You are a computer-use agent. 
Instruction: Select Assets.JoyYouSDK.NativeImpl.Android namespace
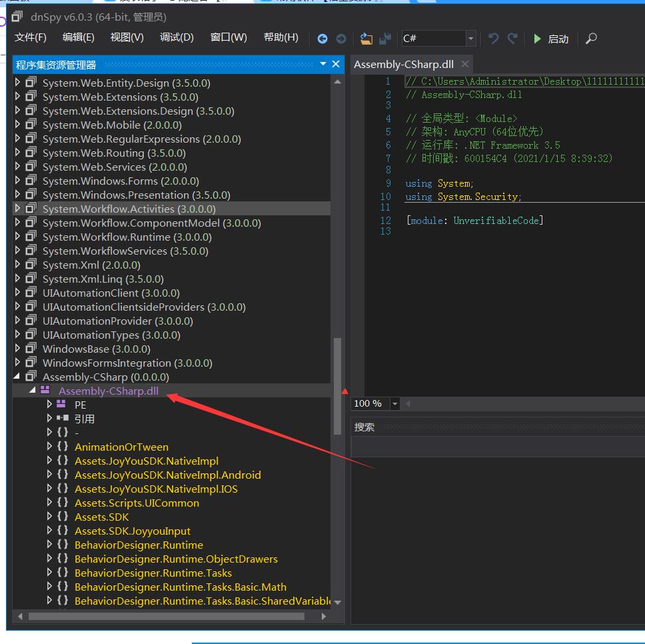(168, 475)
